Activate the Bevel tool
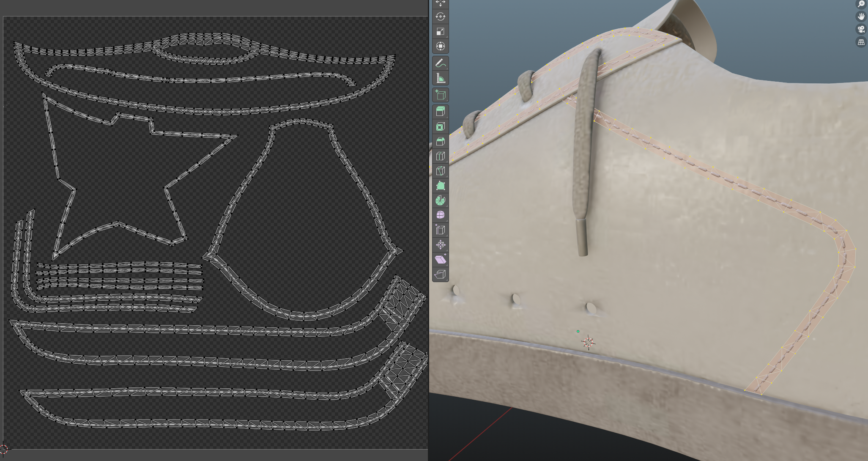Screen dimensions: 868x461 (x=440, y=141)
